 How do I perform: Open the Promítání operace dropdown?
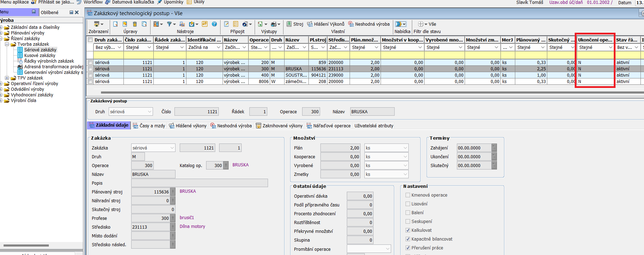(388, 249)
